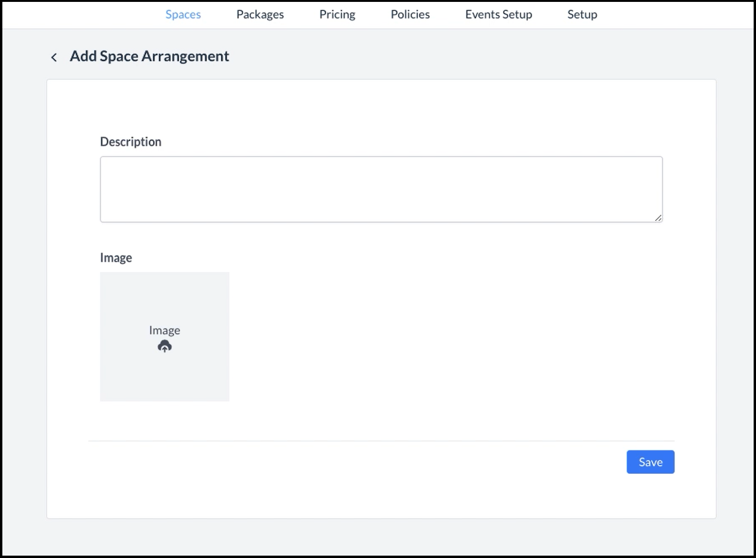Click the Description field label

[131, 142]
